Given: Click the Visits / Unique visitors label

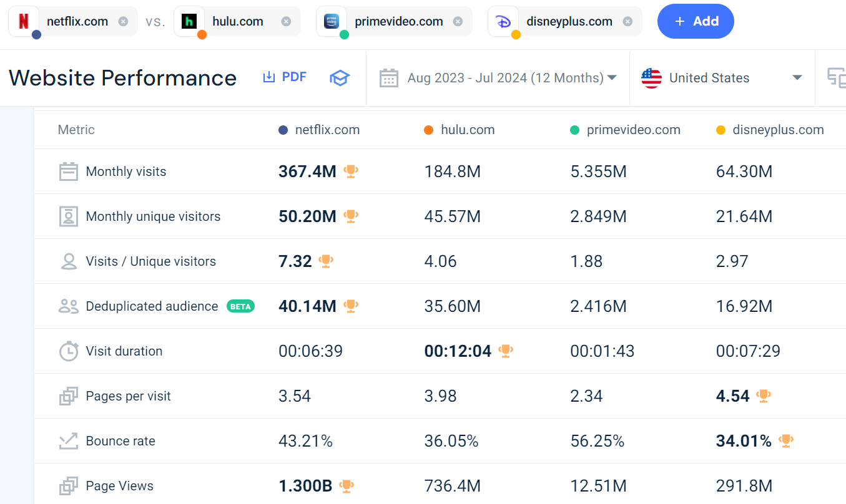Looking at the screenshot, I should 150,261.
